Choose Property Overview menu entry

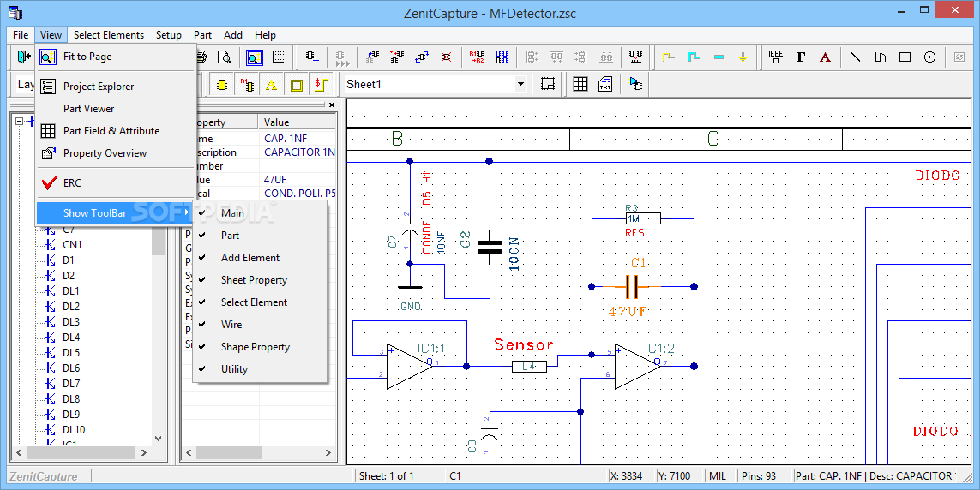pos(116,153)
